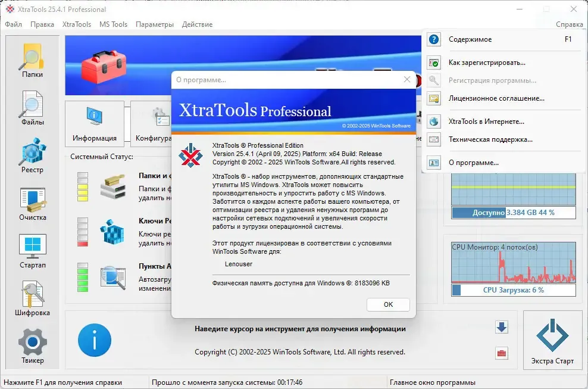Image resolution: width=588 pixels, height=389 pixels.
Task: Select XtraTools в Интернете... menu entry
Action: pos(503,122)
